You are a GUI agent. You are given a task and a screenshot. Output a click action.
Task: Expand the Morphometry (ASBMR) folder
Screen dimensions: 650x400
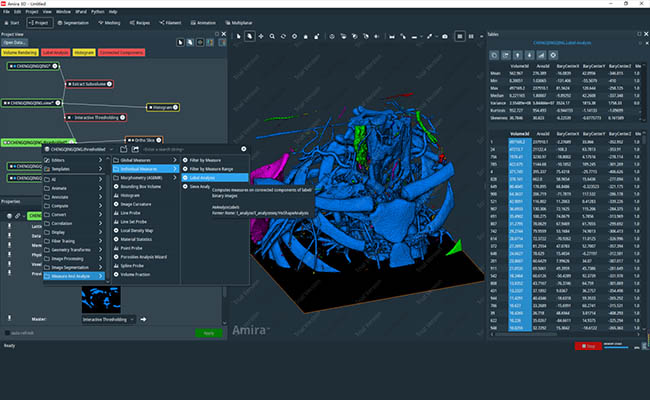click(x=146, y=178)
